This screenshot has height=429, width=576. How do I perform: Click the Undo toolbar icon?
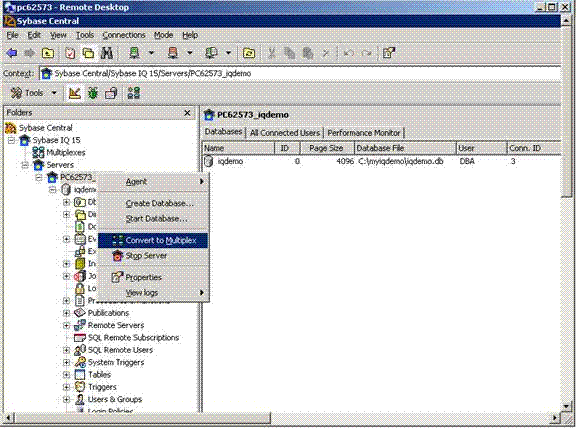tap(348, 54)
